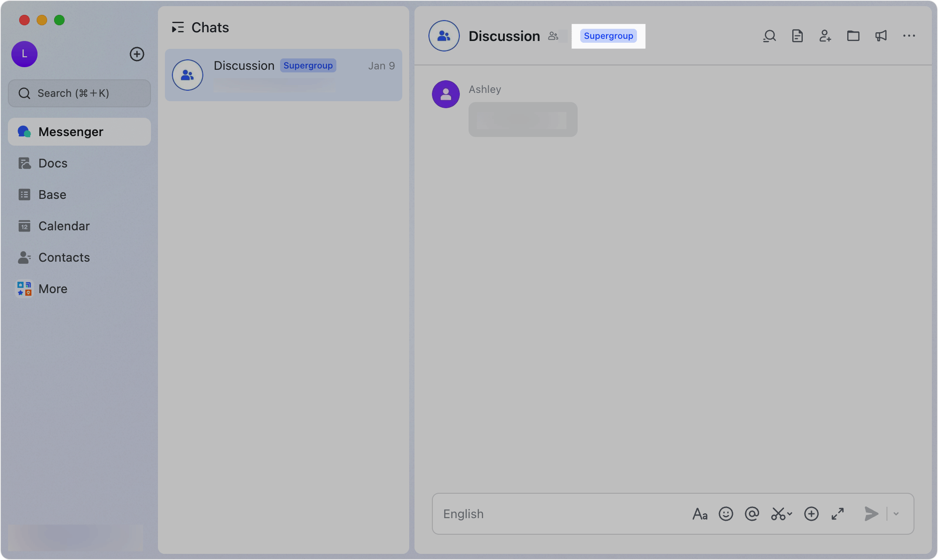Open the group announcement megaphone
This screenshot has width=938, height=560.
click(881, 36)
